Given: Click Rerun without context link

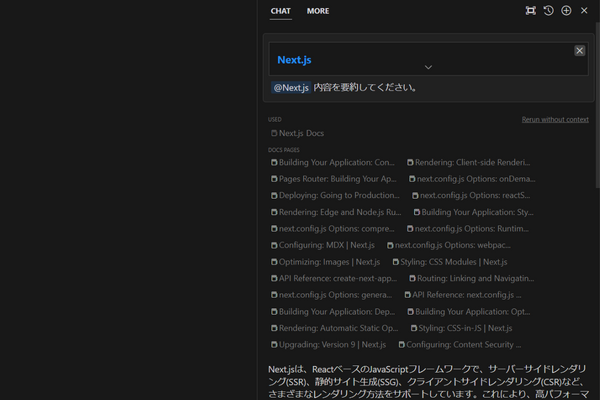Looking at the screenshot, I should 555,119.
